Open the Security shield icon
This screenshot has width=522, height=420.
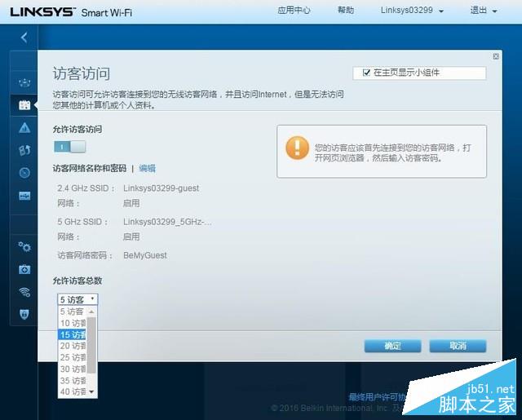pos(24,314)
